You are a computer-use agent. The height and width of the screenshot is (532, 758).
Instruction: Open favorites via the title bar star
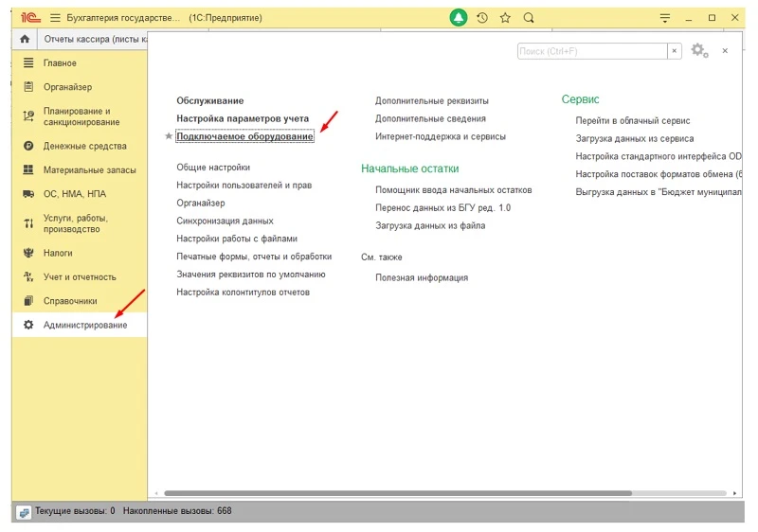[x=505, y=17]
